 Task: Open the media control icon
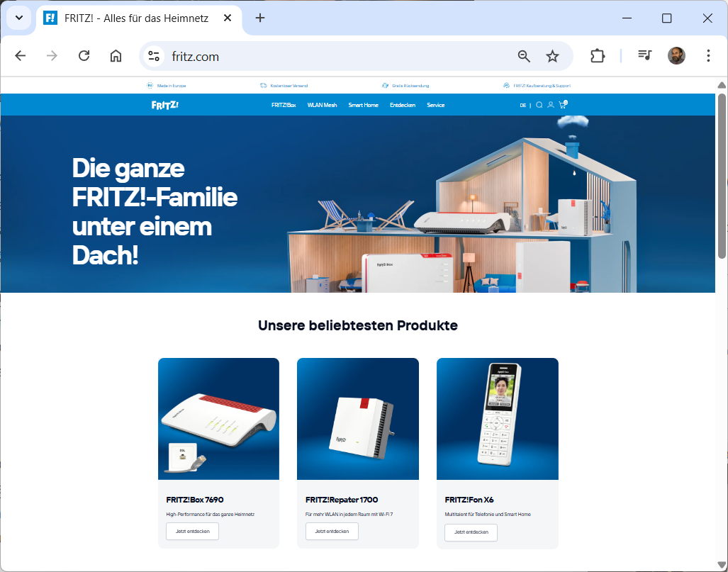pyautogui.click(x=644, y=56)
